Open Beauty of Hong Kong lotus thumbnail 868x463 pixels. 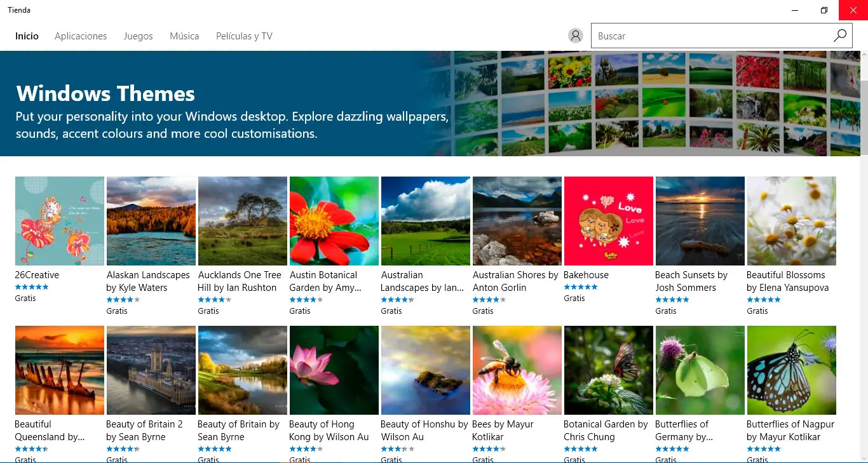pos(334,370)
